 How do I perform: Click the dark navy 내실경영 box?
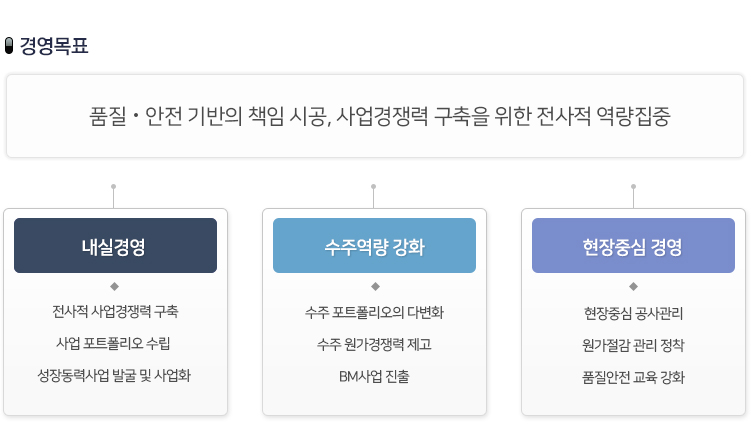pos(115,246)
